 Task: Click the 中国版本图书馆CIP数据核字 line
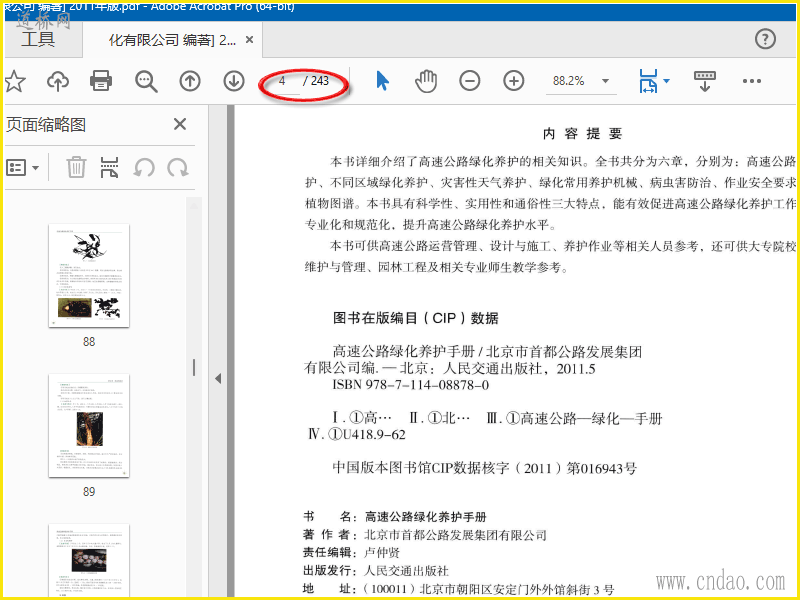[484, 468]
